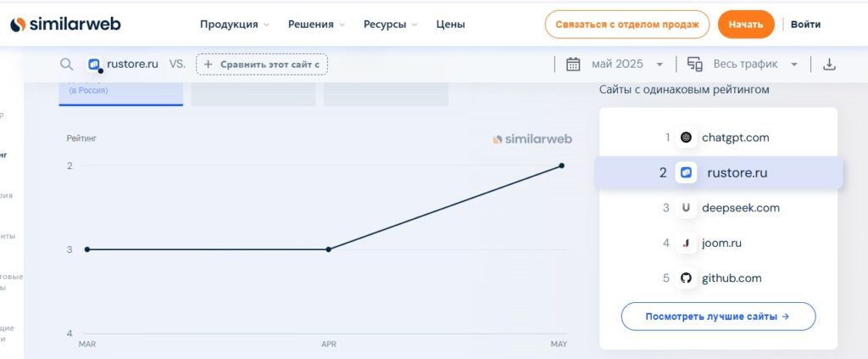Open the Цены page
Screen dimensions: 868x359
point(451,25)
